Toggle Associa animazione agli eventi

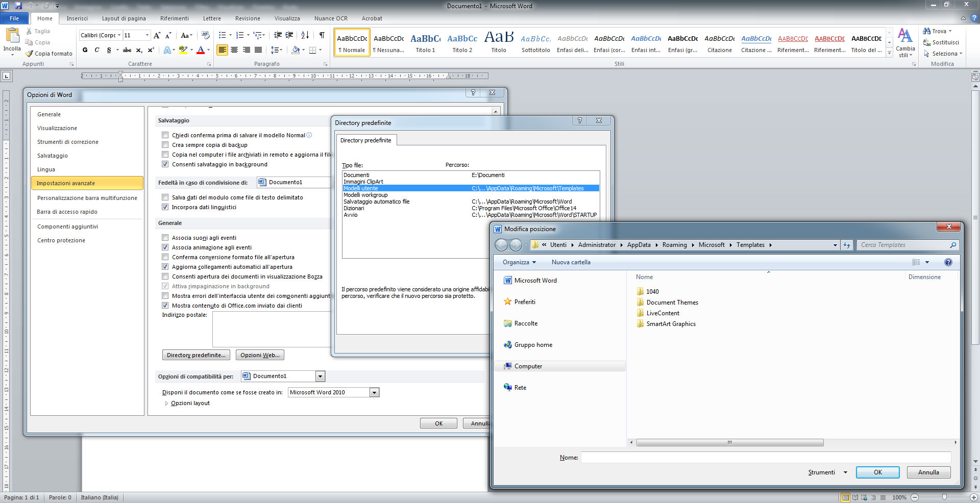point(165,247)
